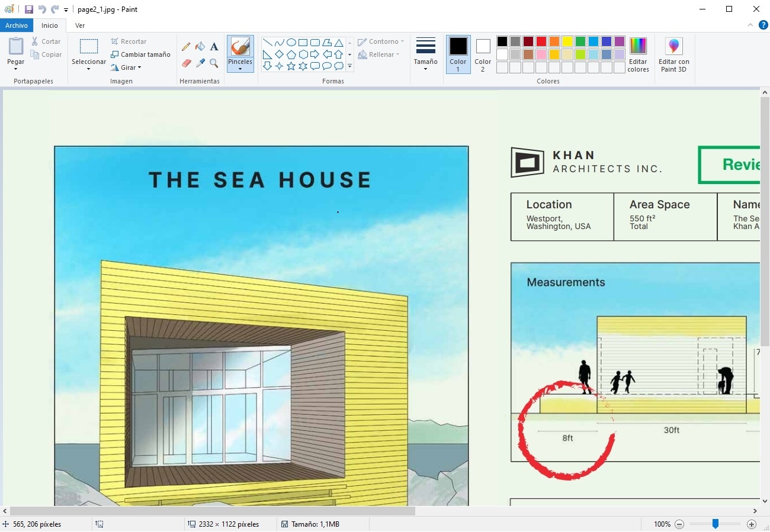Choose the red color swatch
770x532 pixels.
(x=541, y=41)
